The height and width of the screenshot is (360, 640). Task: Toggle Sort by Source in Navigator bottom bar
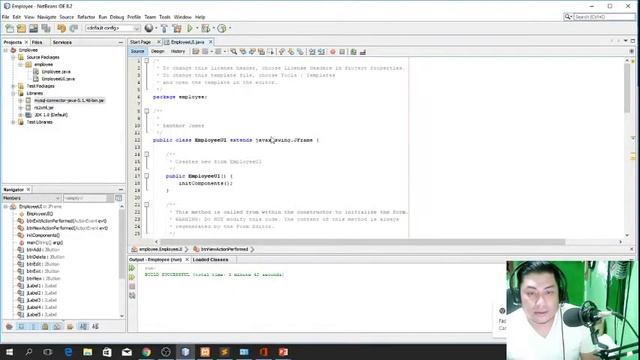coord(96,326)
